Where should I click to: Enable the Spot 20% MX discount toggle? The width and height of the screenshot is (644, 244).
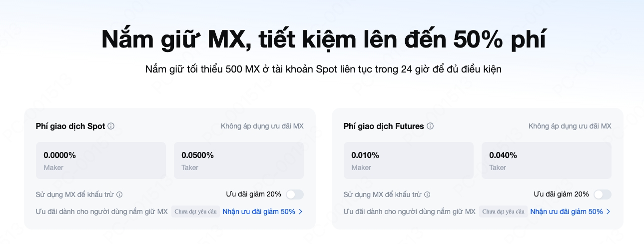tap(294, 194)
